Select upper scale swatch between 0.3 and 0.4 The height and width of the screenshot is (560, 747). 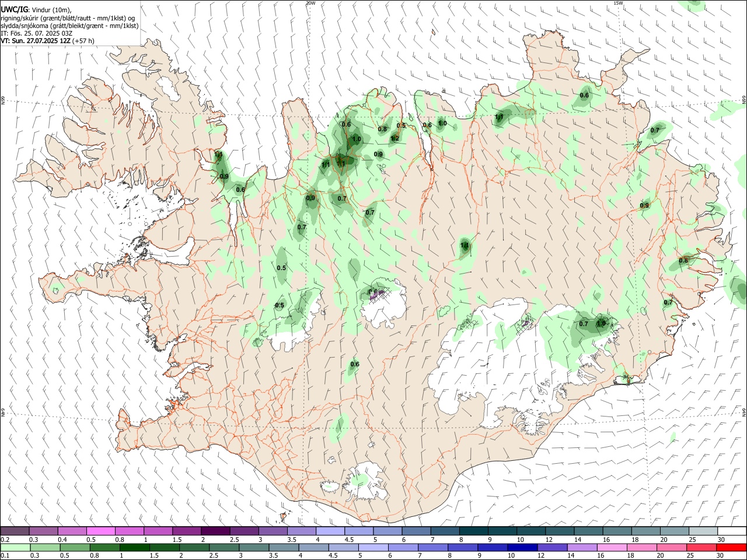[43, 531]
